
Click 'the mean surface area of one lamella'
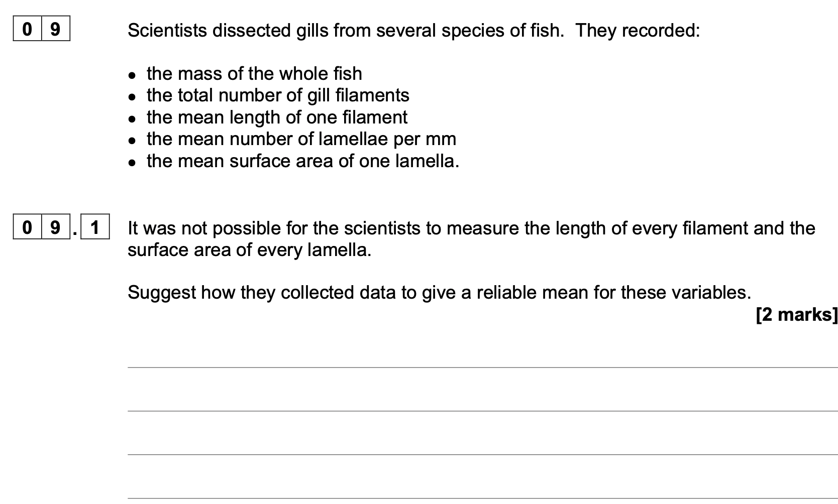tap(303, 161)
